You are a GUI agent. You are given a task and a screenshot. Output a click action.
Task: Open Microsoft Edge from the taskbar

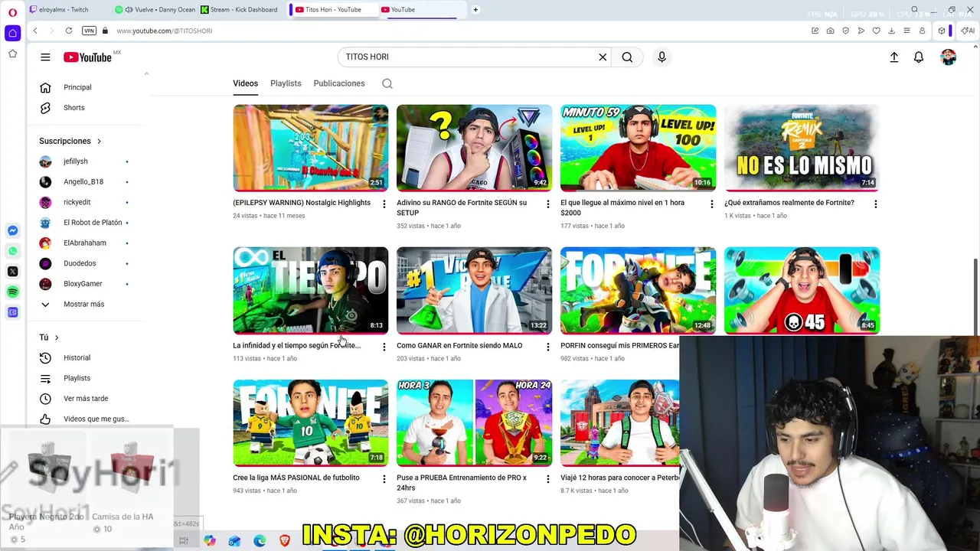[260, 541]
